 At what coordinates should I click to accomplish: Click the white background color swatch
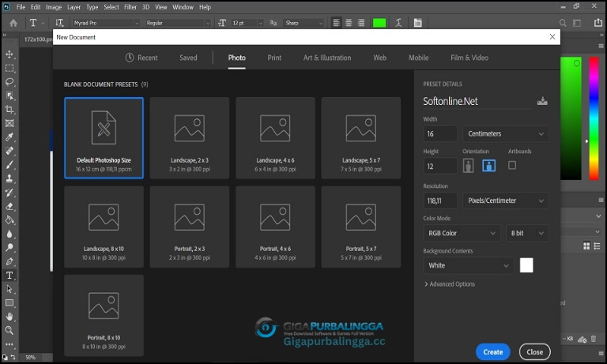(526, 265)
